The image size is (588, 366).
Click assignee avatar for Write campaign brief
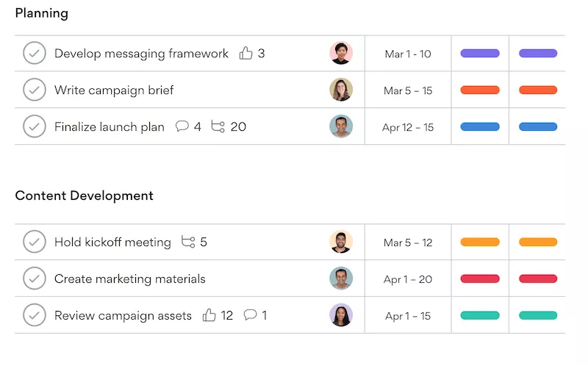tap(341, 90)
